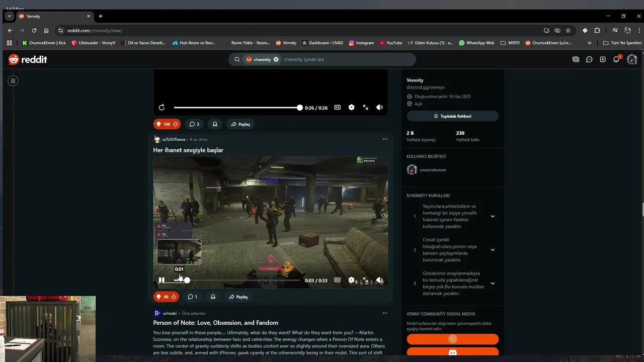
Task: Give award on the 108-point post
Action: (215, 124)
